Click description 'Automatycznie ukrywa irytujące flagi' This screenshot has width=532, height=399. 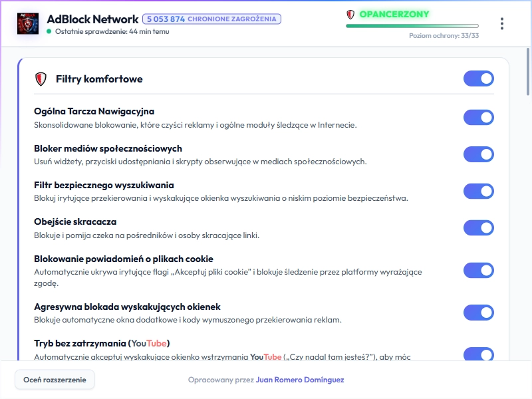click(228, 277)
